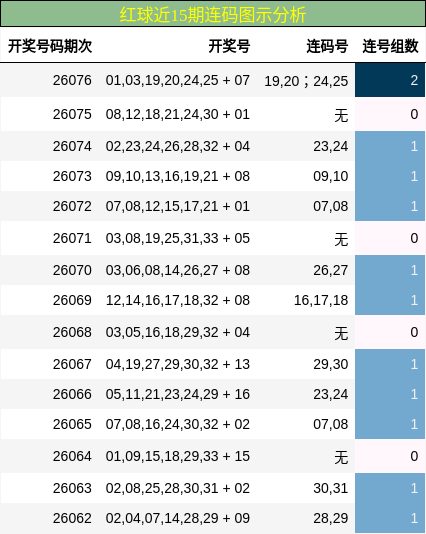
Task: Click the blue count cell for issue 26066
Action: 390,394
